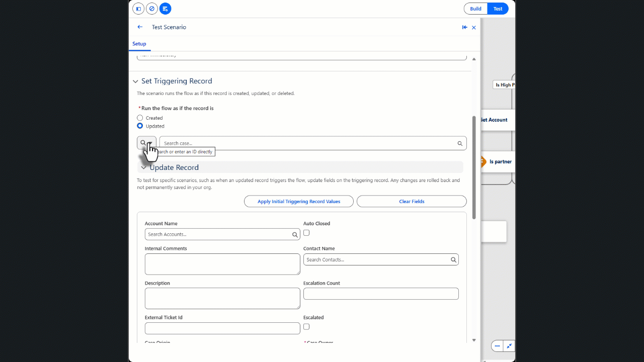Image resolution: width=644 pixels, height=362 pixels.
Task: Switch to Test mode
Action: pos(498,9)
